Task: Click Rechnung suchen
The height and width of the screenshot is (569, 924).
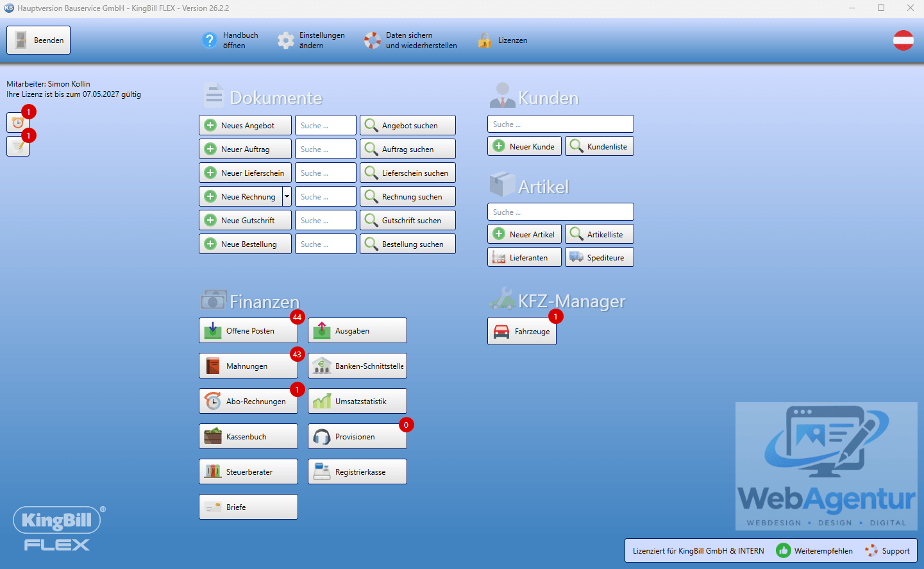Action: pyautogui.click(x=408, y=197)
